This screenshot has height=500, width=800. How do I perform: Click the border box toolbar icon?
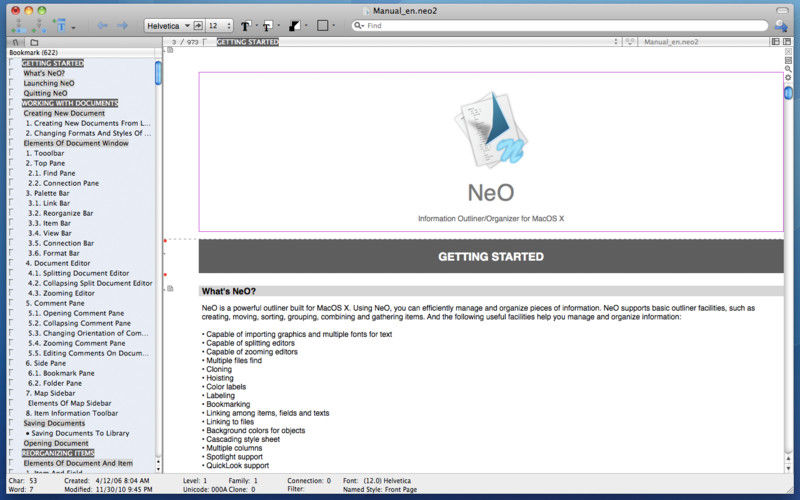tap(322, 26)
